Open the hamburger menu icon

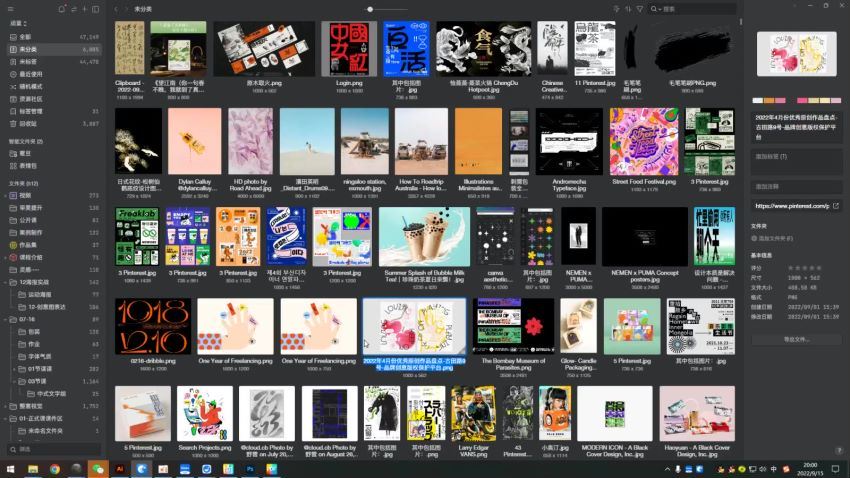tap(10, 9)
